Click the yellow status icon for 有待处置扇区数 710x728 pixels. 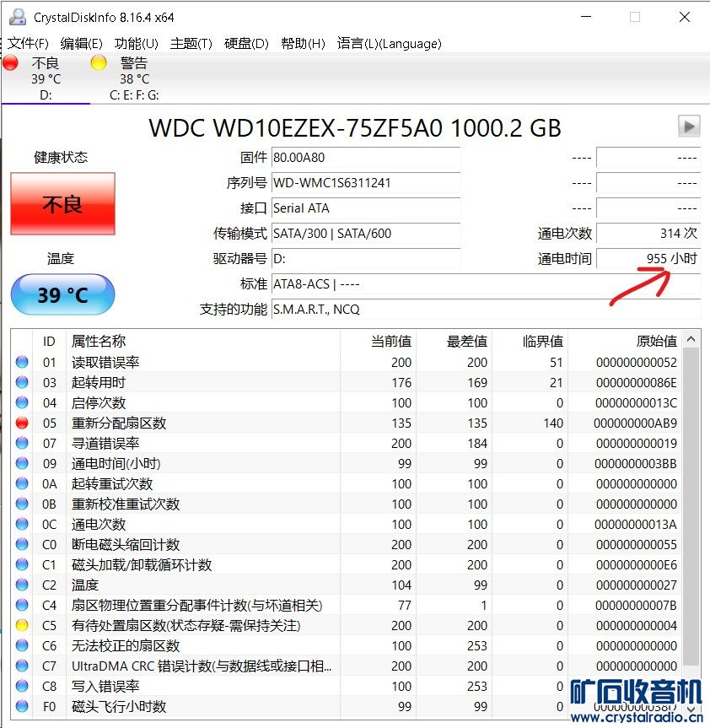pos(22,625)
